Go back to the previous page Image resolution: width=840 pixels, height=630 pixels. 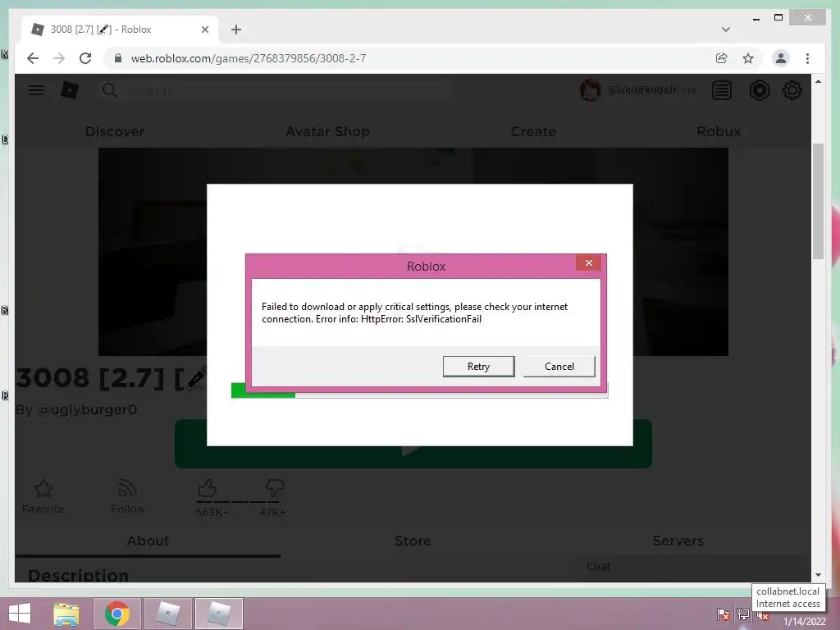click(33, 58)
